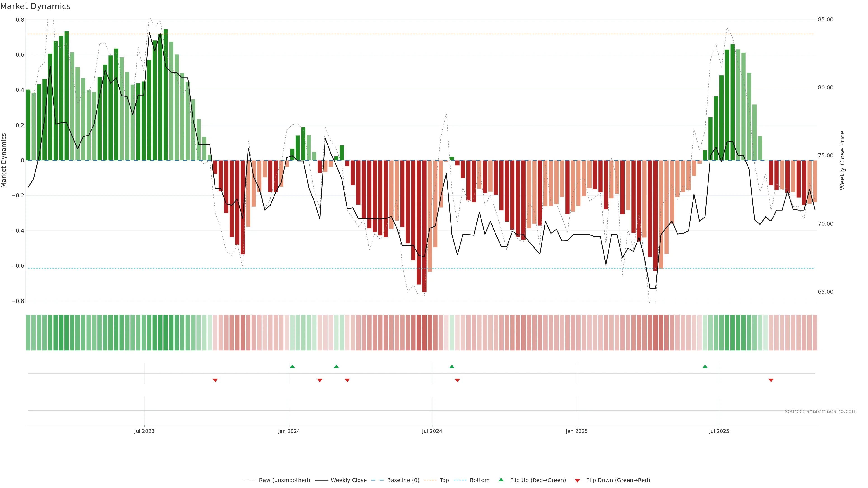Click the green flip-up marker just before Jul 2025

[x=705, y=366]
